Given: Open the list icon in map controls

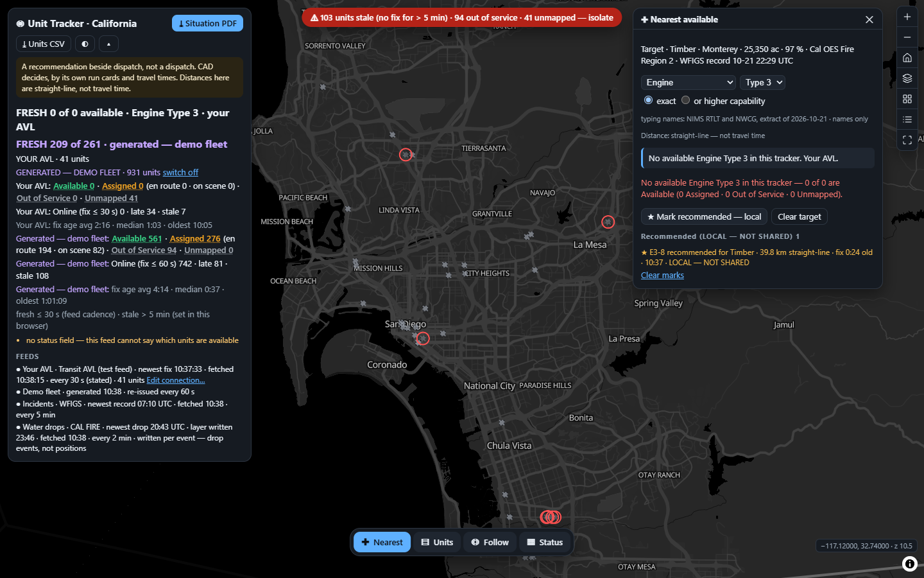Looking at the screenshot, I should 907,119.
